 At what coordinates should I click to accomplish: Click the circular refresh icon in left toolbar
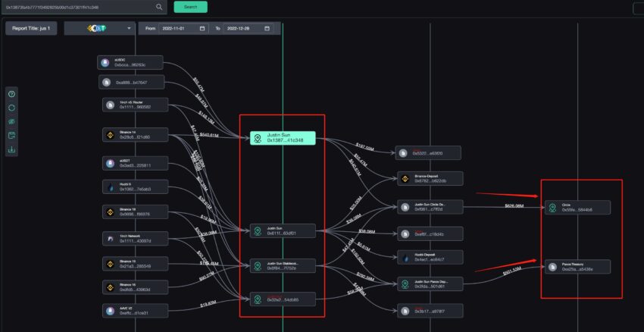[x=11, y=108]
